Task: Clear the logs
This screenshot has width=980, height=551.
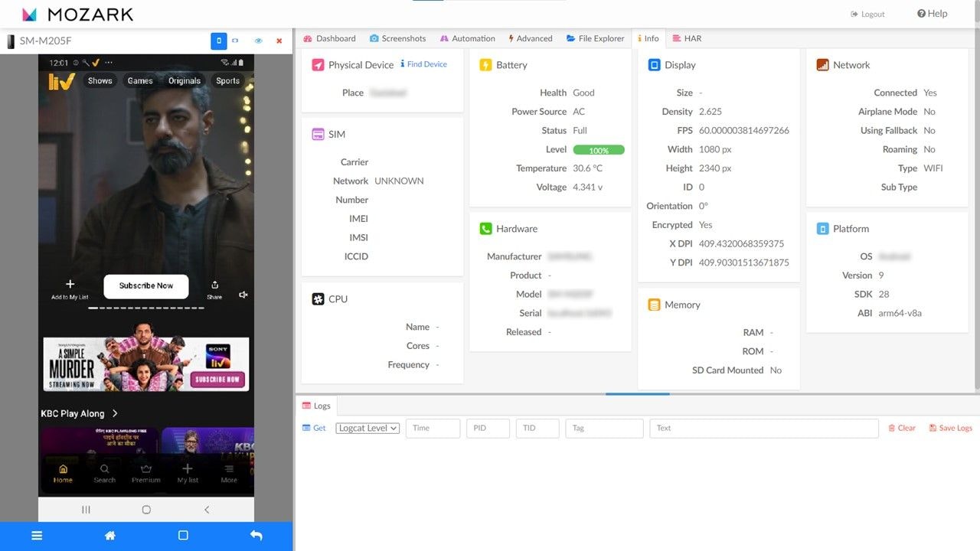Action: click(902, 428)
